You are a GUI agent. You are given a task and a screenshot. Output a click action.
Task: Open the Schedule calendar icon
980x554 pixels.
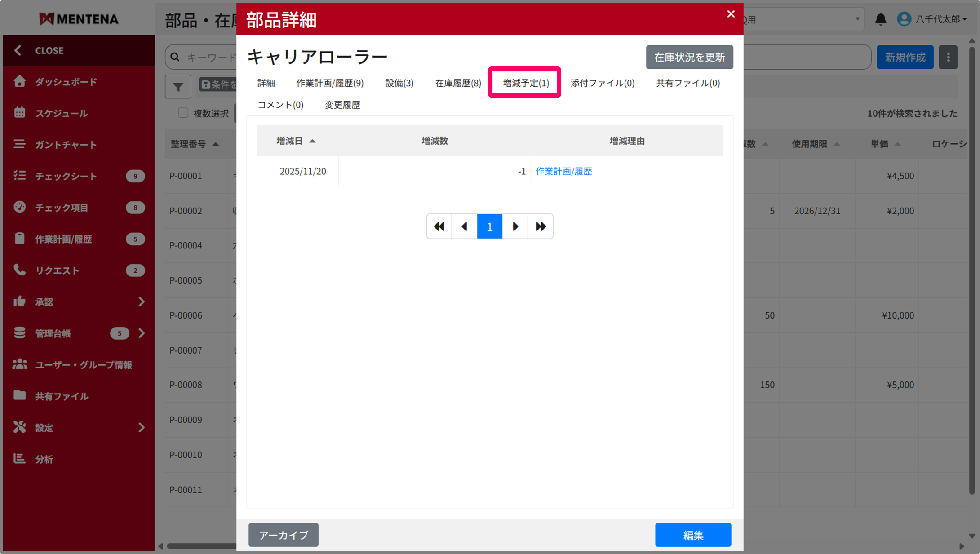pyautogui.click(x=19, y=113)
